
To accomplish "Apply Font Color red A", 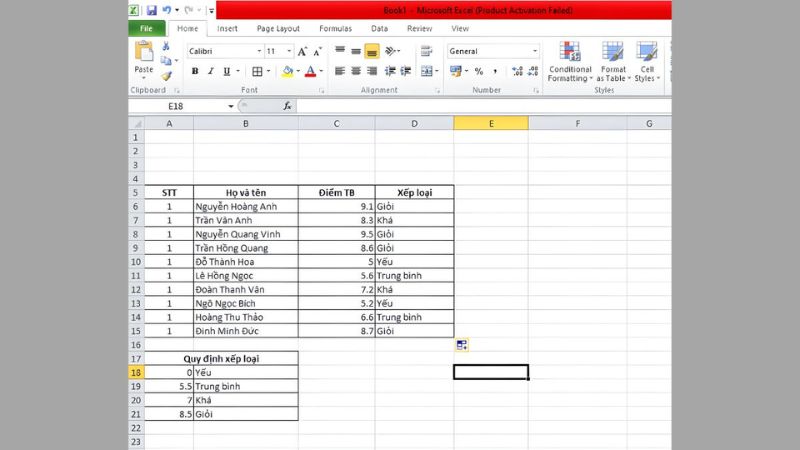I will (310, 71).
